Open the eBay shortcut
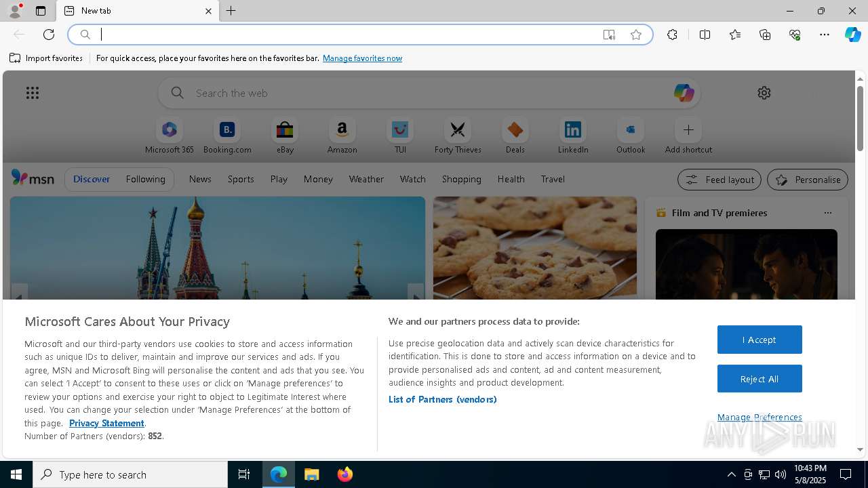868x488 pixels. coord(285,136)
